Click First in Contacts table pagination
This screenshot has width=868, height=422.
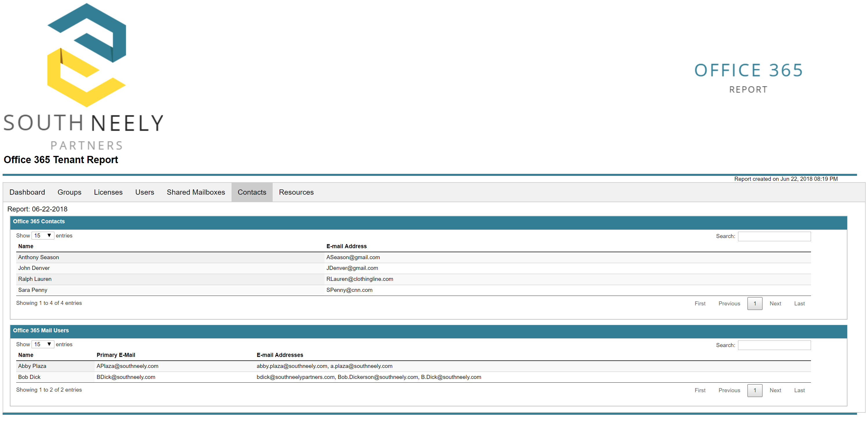click(x=700, y=303)
